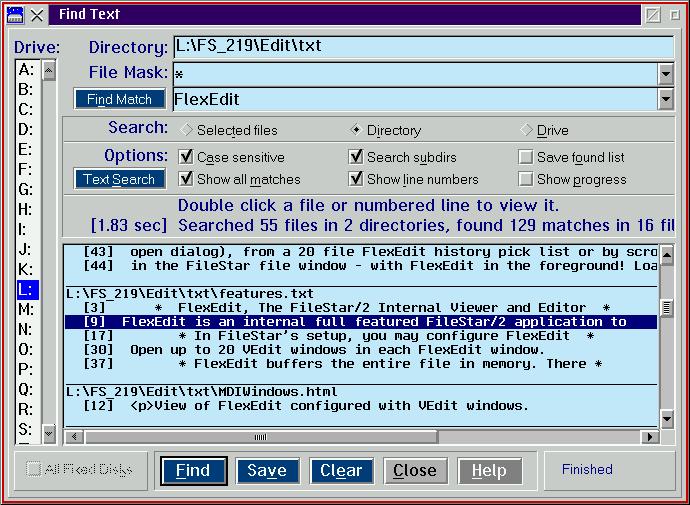Click results scroll up arrow
This screenshot has width=690, height=505.
(667, 255)
